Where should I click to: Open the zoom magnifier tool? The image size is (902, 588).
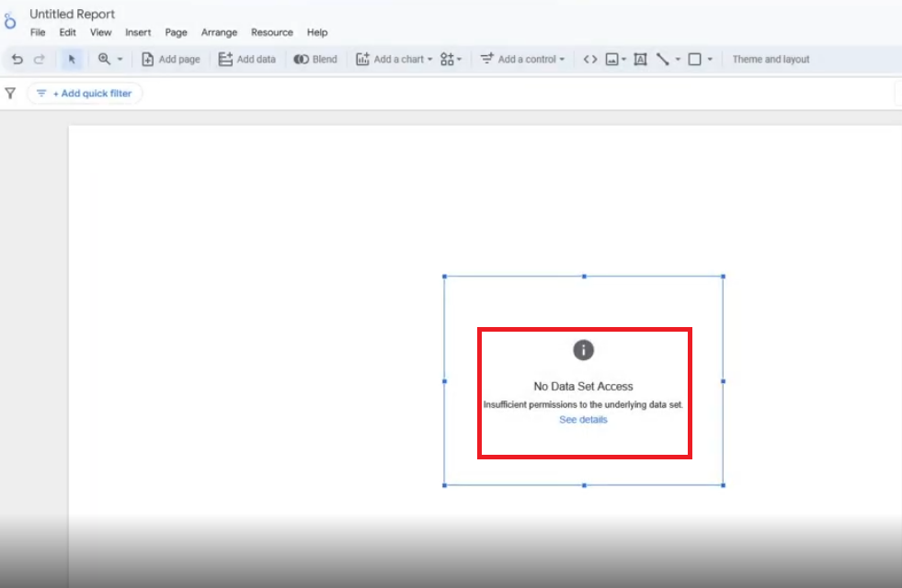tap(104, 59)
